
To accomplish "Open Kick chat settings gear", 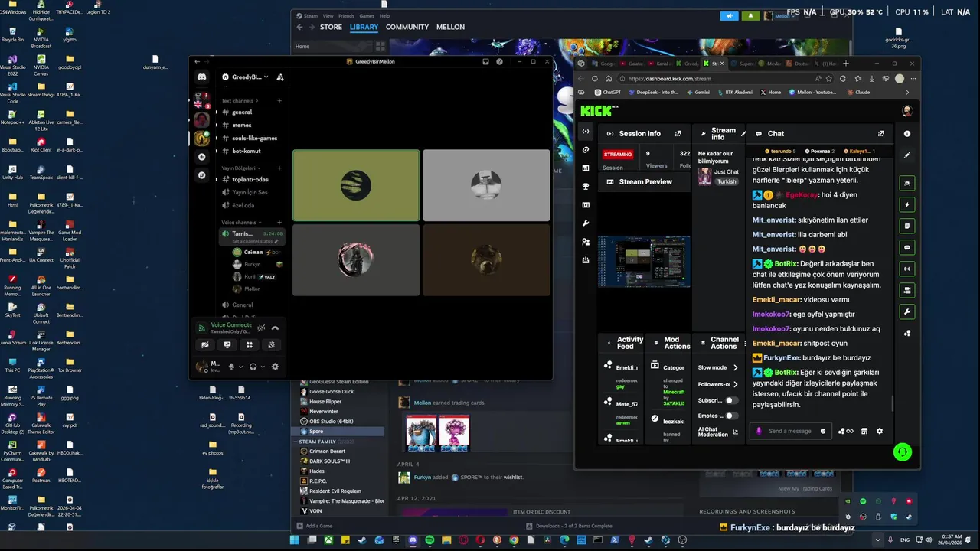I will pyautogui.click(x=879, y=431).
